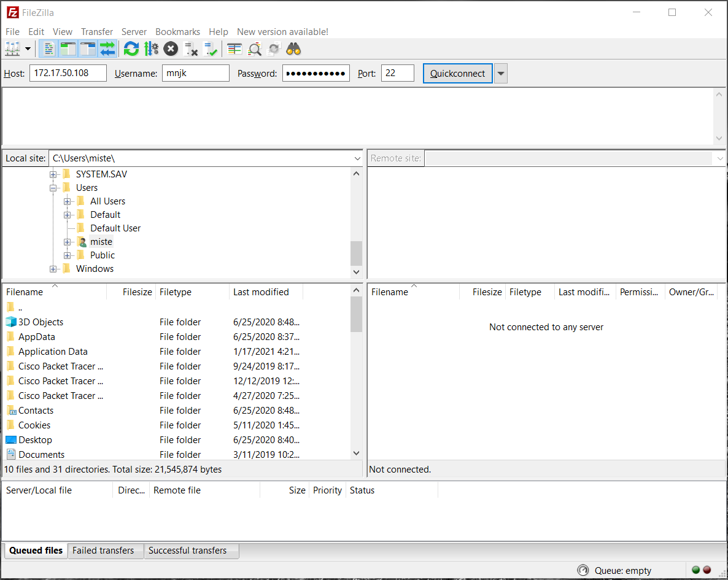Switch to the Queued files tab
Viewport: 728px width, 580px height.
36,551
